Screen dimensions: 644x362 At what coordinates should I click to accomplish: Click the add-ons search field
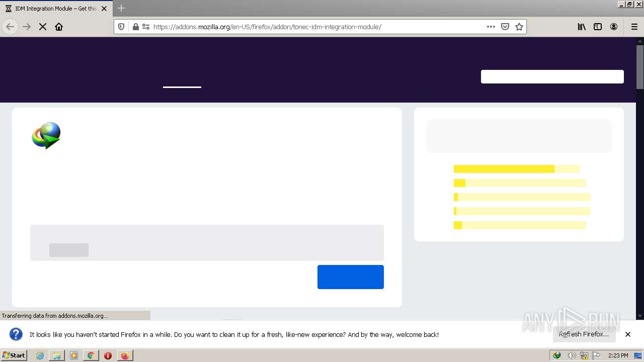point(552,76)
